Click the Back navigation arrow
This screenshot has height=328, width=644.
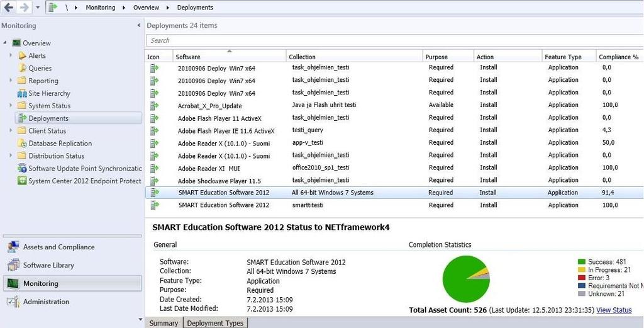9,8
